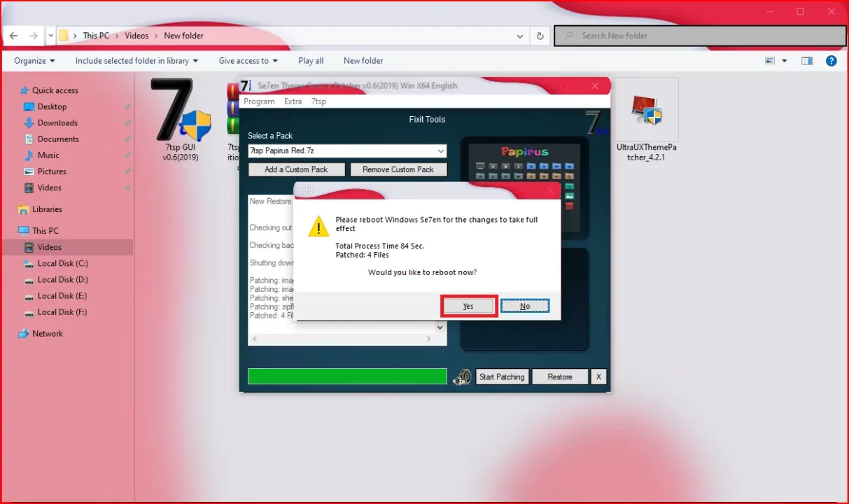This screenshot has width=849, height=504.
Task: Click Remove Custom Pack
Action: coord(398,169)
